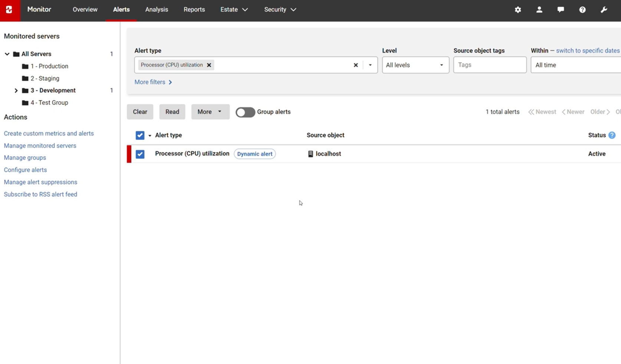Open the user account icon

(x=539, y=10)
